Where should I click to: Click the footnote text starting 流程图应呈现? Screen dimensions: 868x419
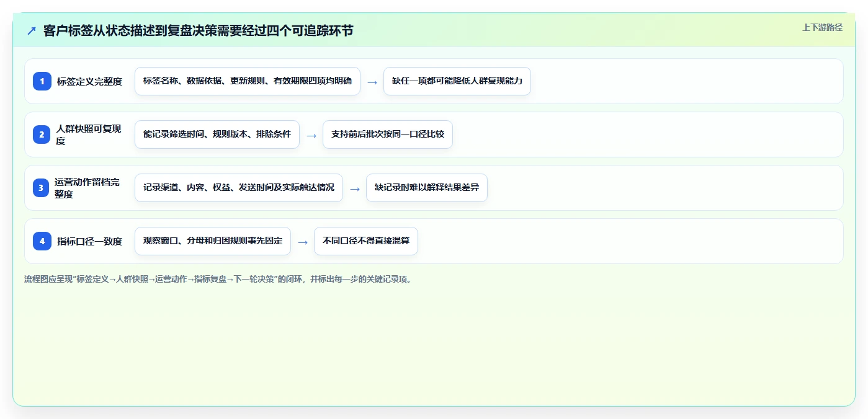218,280
